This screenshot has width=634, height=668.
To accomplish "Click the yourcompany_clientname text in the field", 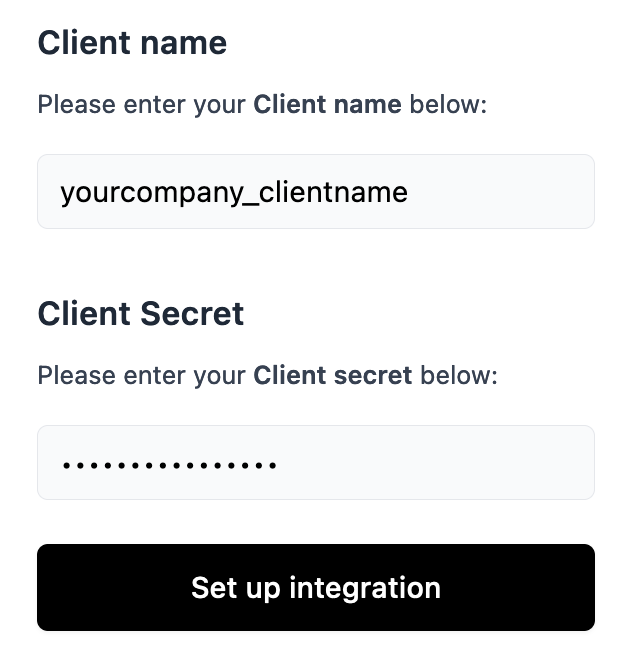I will (x=234, y=191).
